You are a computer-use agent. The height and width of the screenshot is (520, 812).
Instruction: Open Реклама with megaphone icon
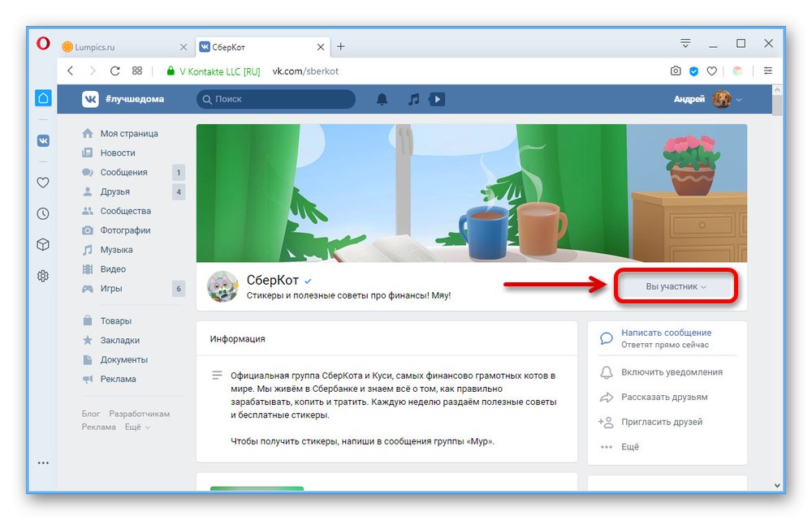point(118,380)
